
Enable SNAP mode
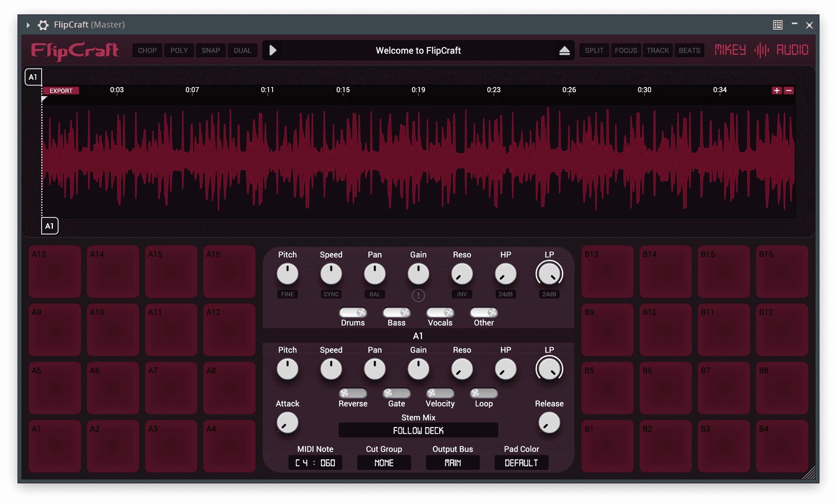click(211, 51)
